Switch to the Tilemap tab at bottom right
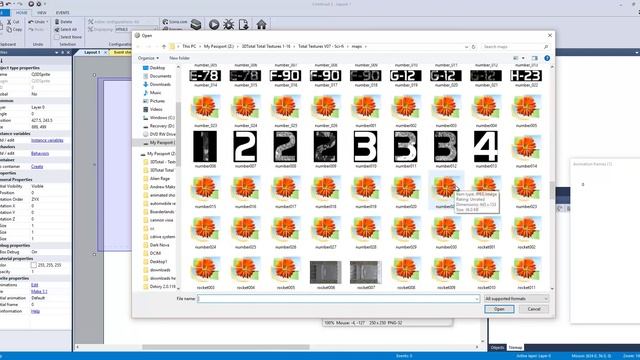 [x=515, y=347]
